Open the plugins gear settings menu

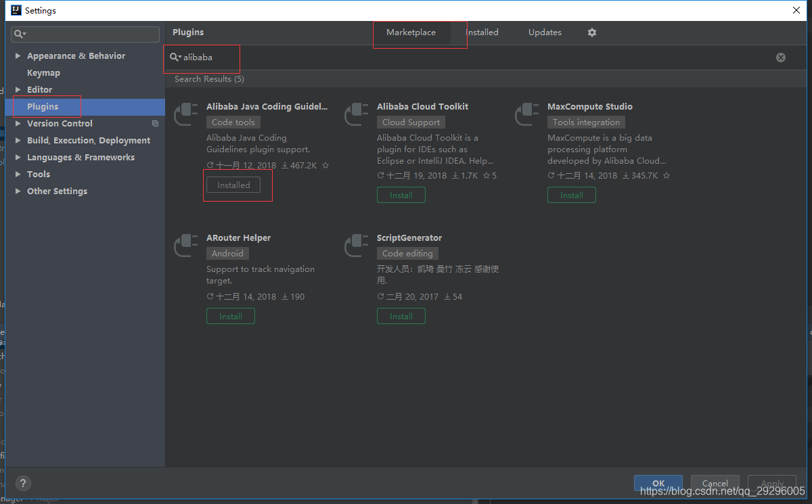(x=592, y=32)
